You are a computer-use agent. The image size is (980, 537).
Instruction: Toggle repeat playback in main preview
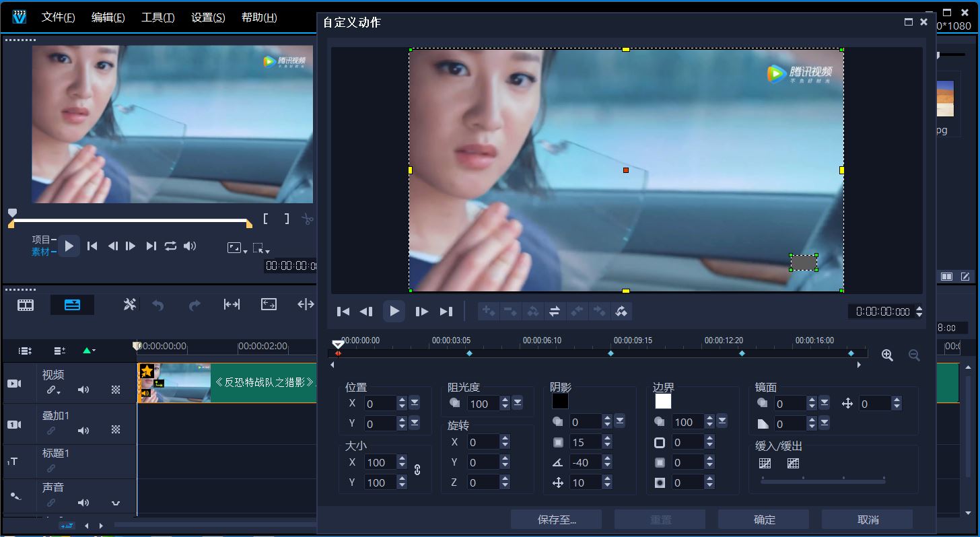(170, 246)
